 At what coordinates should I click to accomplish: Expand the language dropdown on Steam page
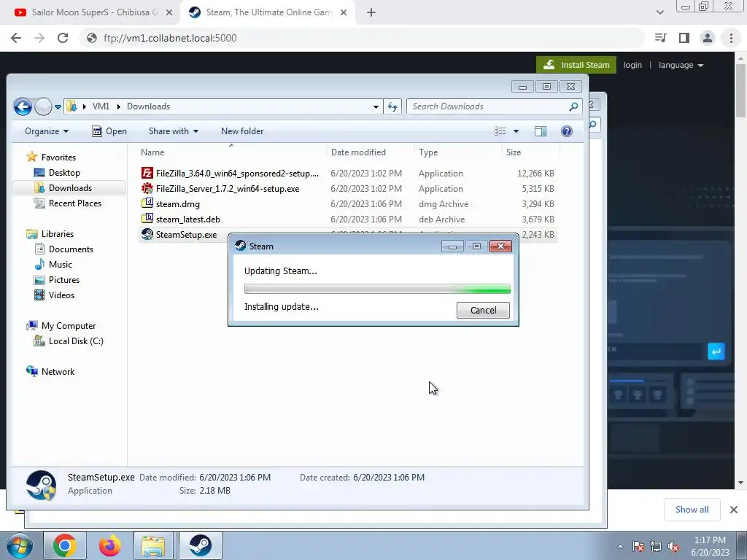[x=681, y=65]
